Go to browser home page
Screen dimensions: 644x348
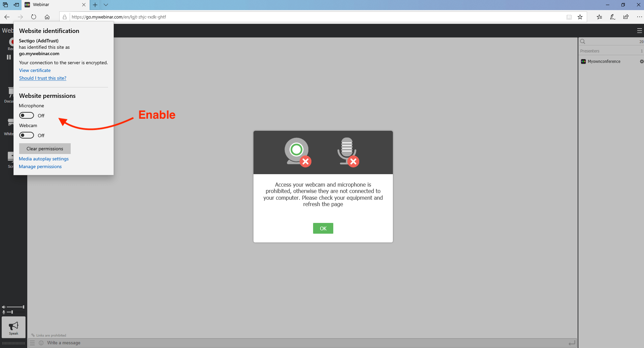[47, 17]
